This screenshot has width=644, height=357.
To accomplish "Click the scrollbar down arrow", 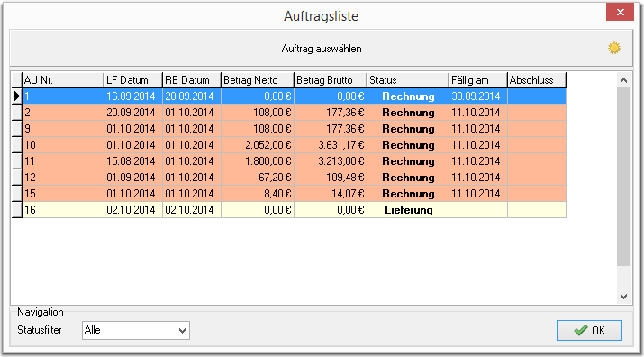I will tap(623, 296).
